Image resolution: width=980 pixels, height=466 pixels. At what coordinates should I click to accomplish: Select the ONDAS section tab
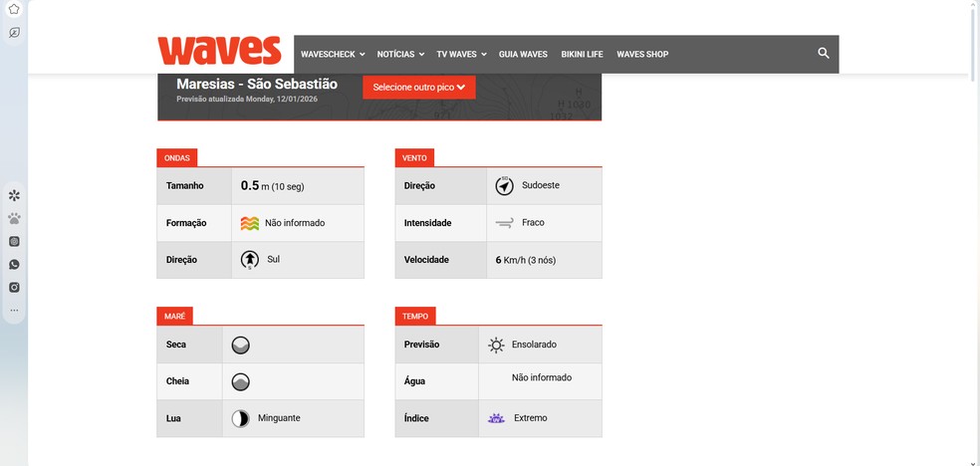pos(177,158)
